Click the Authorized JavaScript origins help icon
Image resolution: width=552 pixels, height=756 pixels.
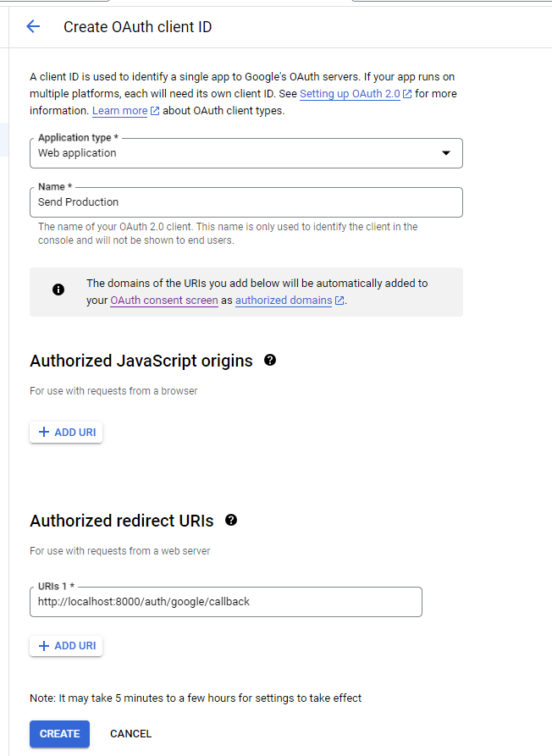click(x=270, y=360)
